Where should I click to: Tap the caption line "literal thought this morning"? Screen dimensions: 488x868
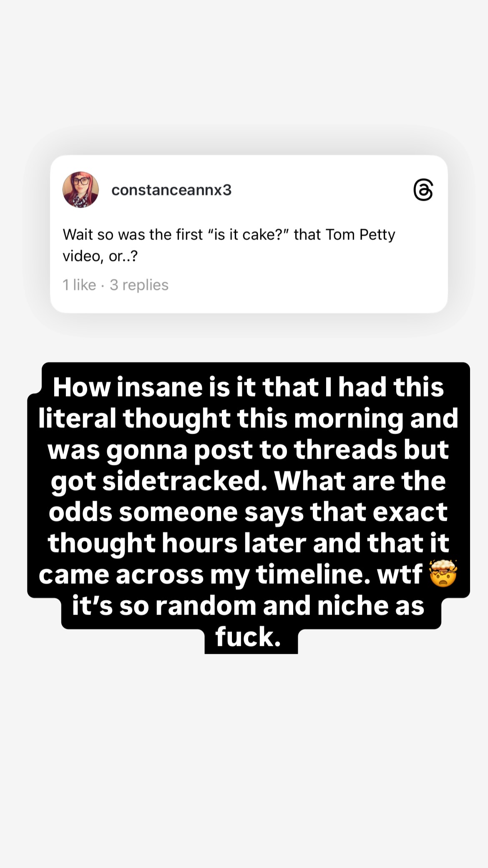[x=248, y=419]
